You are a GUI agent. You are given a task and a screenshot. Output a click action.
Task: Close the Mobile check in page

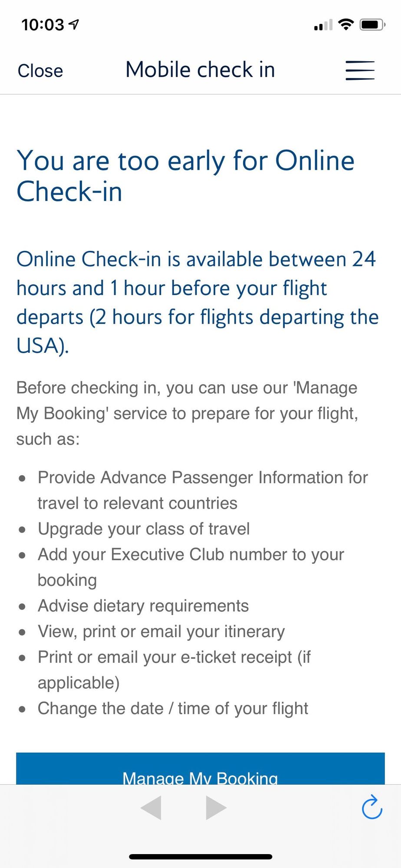click(40, 71)
